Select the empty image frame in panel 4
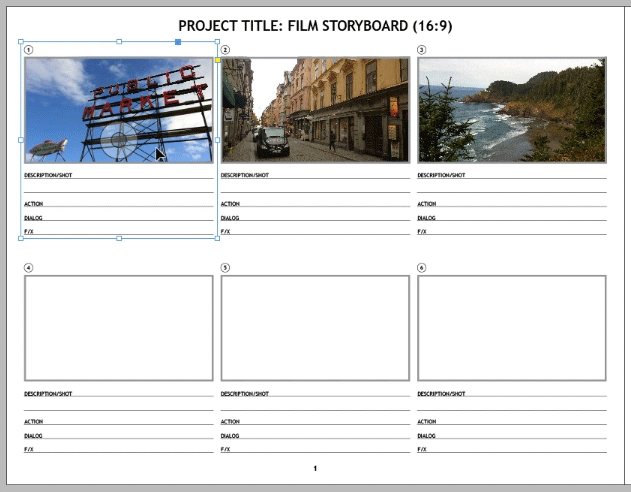The width and height of the screenshot is (631, 492). click(119, 328)
